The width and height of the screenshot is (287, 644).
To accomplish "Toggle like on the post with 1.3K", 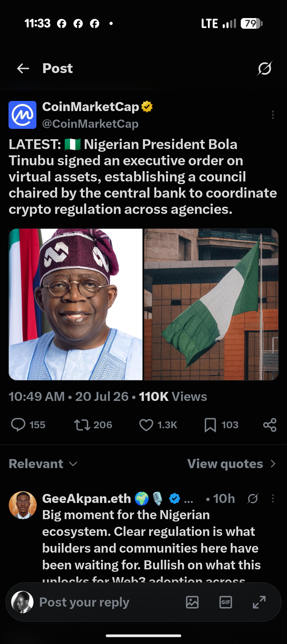I will pyautogui.click(x=146, y=425).
